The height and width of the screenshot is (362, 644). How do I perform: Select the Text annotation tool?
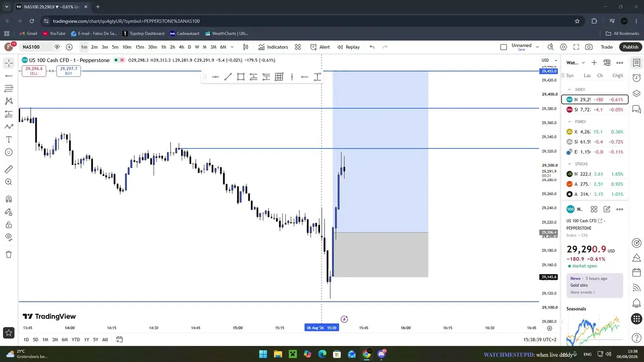pos(9,139)
